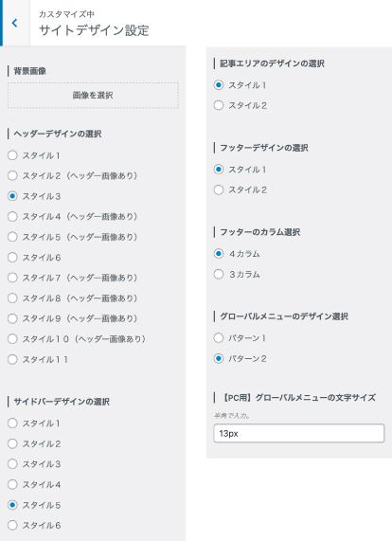Choose footer ４カラム option
The image size is (392, 541).
coord(219,254)
